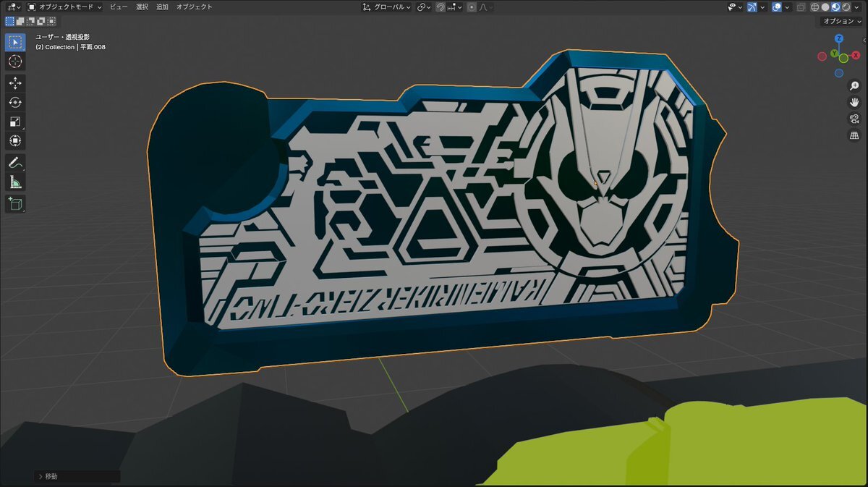Open the グローバル orientation dropdown
This screenshot has width=868, height=487.
pyautogui.click(x=387, y=7)
